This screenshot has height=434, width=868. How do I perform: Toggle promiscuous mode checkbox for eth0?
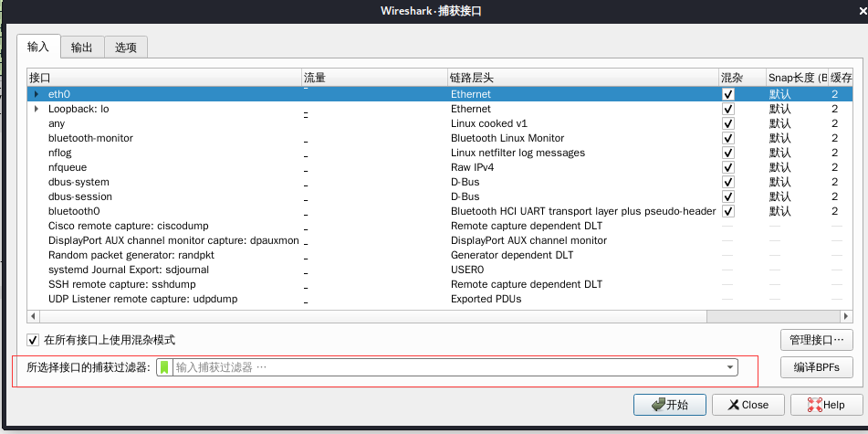[728, 94]
